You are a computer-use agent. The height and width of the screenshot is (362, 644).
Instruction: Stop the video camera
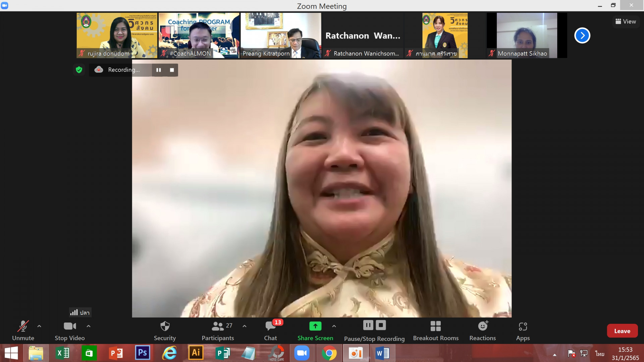(x=70, y=331)
